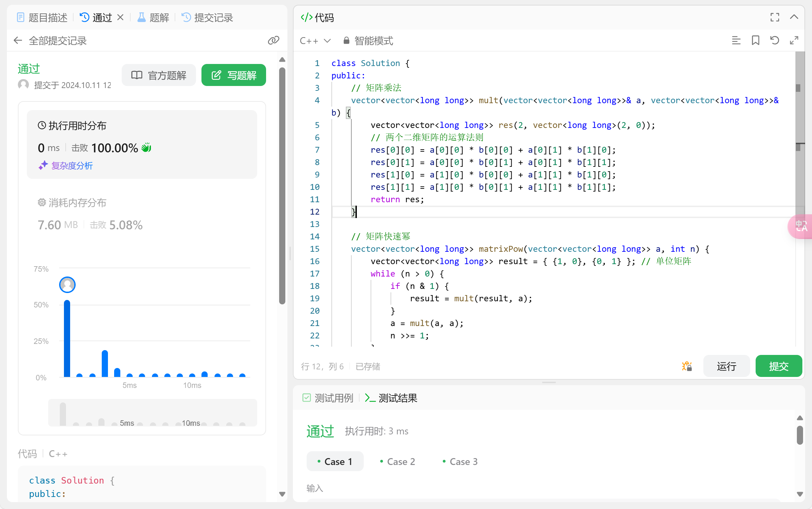Viewport: 812px width, 509px height.
Task: Select the 执行用时分布 card
Action: pyautogui.click(x=142, y=144)
